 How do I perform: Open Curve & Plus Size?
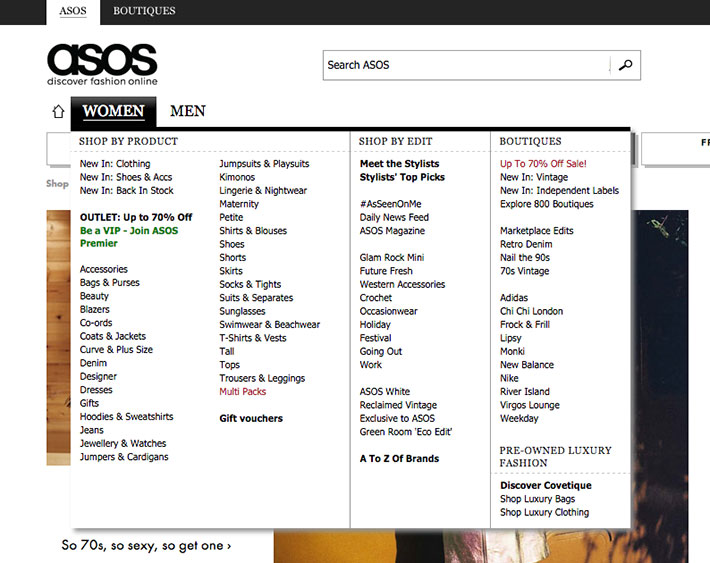[x=116, y=350]
